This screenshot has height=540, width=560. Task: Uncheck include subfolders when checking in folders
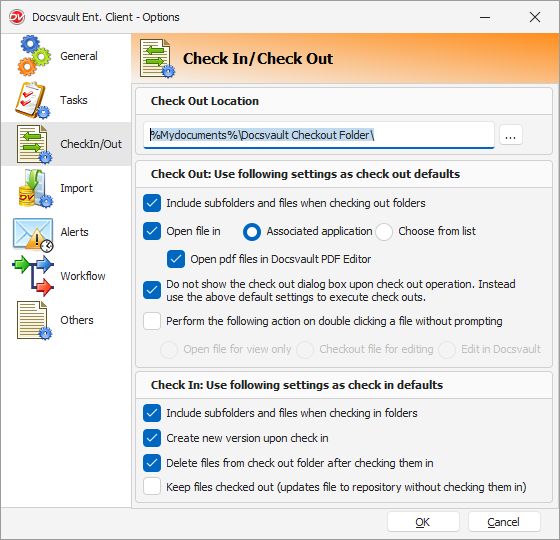[152, 413]
